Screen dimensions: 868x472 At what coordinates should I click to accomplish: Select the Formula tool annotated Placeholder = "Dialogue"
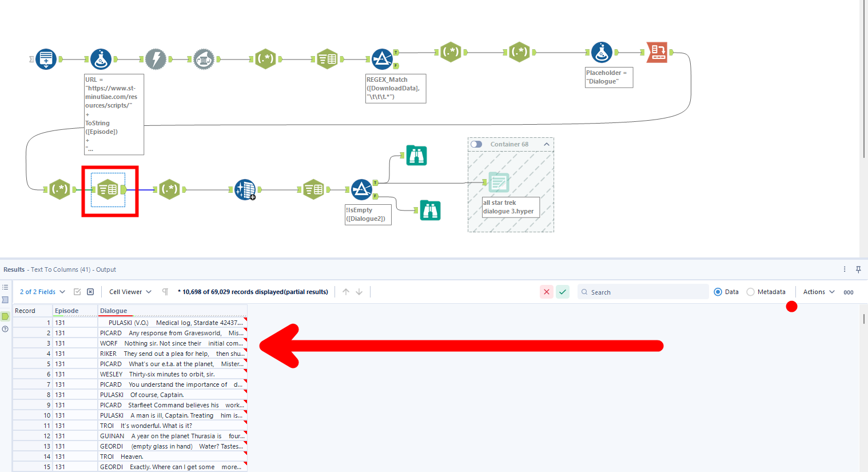[x=602, y=52]
